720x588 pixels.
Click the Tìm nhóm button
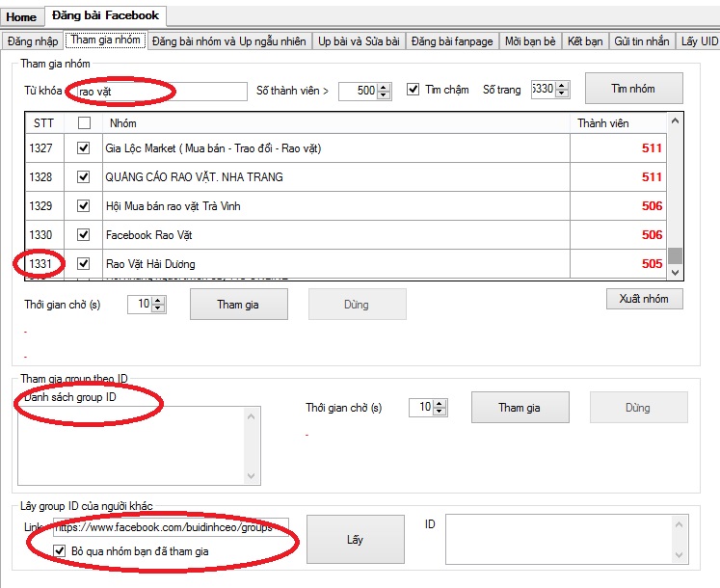[x=633, y=89]
